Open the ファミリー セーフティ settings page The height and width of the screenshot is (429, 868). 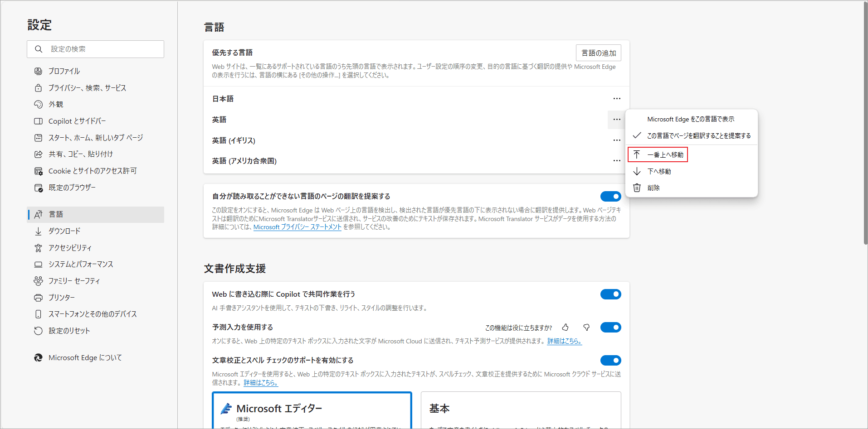[96, 281]
